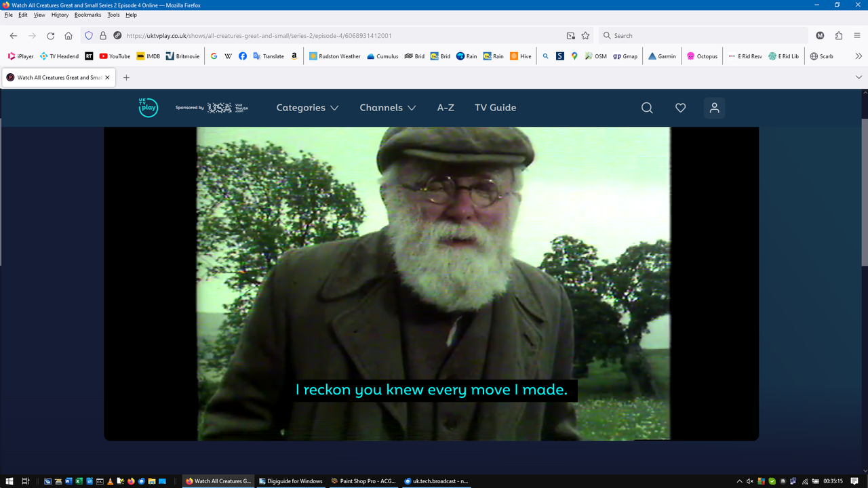Image resolution: width=868 pixels, height=488 pixels.
Task: Open the Tools menu
Action: click(x=113, y=15)
